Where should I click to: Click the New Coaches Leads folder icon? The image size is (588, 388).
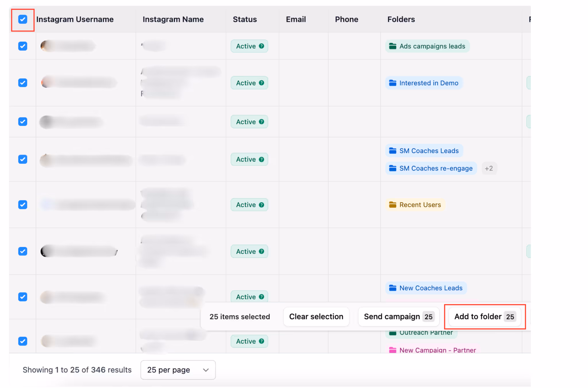[x=392, y=288]
